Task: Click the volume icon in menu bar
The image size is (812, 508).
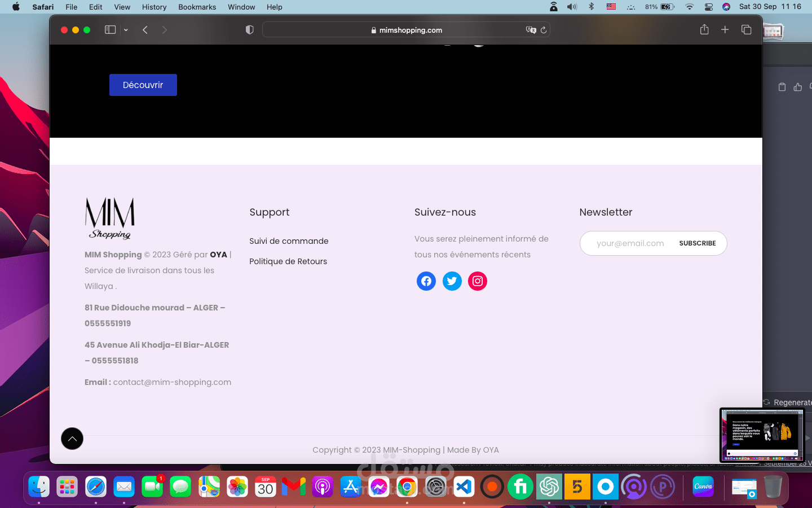Action: point(572,7)
